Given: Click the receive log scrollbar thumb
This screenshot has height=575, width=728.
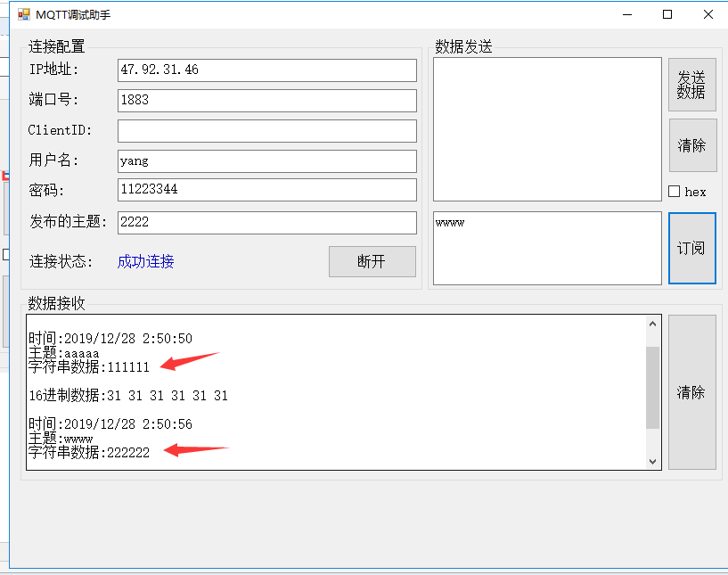Looking at the screenshot, I should [x=652, y=388].
